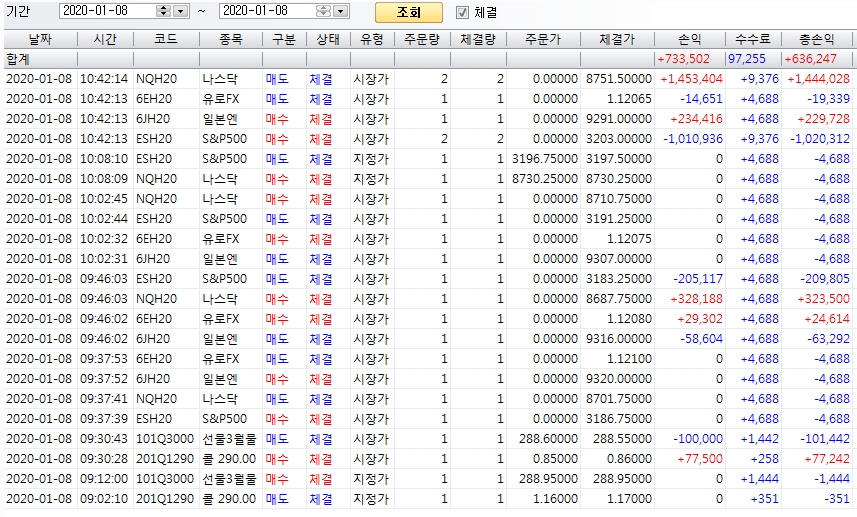857x517 pixels.
Task: Click the 손익 column header
Action: 690,39
